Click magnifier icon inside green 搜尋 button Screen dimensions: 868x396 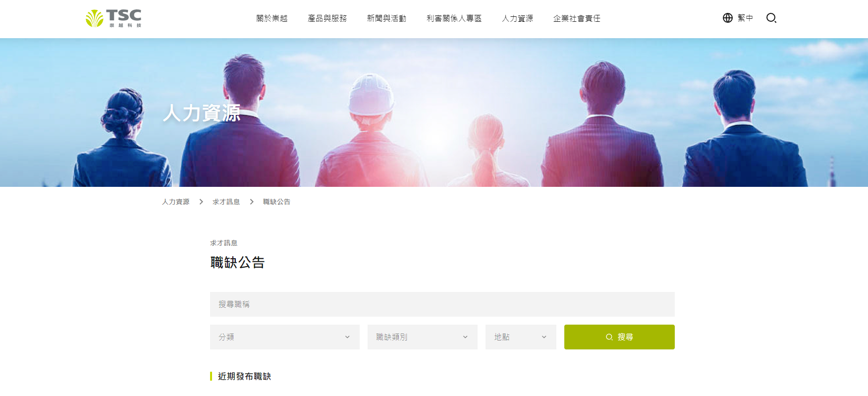coord(609,337)
